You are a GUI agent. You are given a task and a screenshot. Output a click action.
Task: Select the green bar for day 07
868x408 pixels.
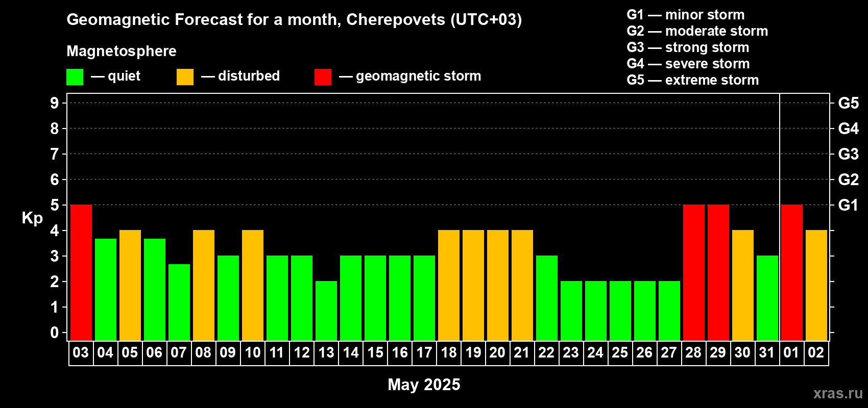179,302
